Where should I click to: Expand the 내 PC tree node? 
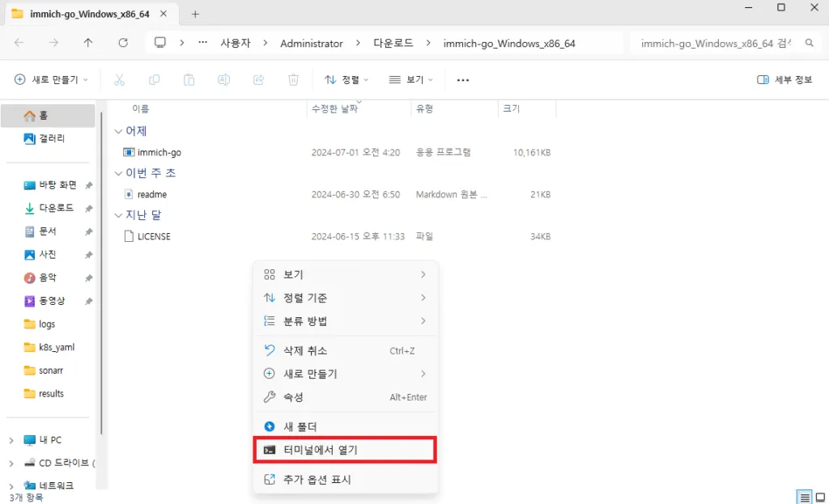tap(11, 440)
